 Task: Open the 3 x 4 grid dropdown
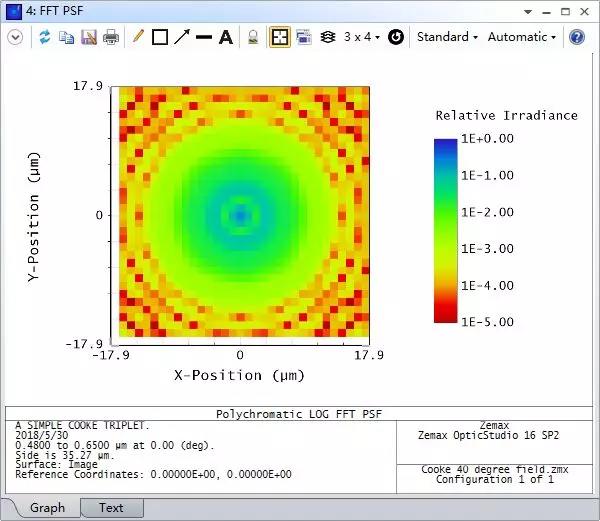362,37
